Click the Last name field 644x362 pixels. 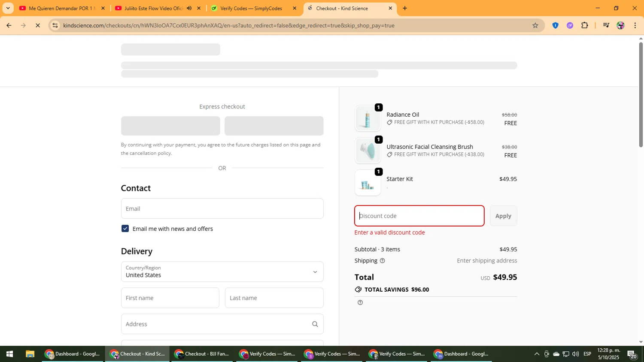274,298
